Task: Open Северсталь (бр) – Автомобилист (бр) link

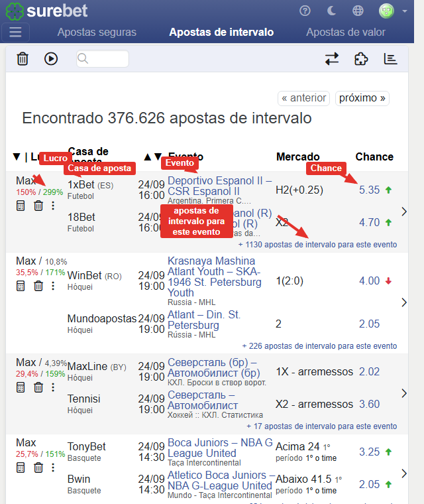Action: tap(214, 367)
